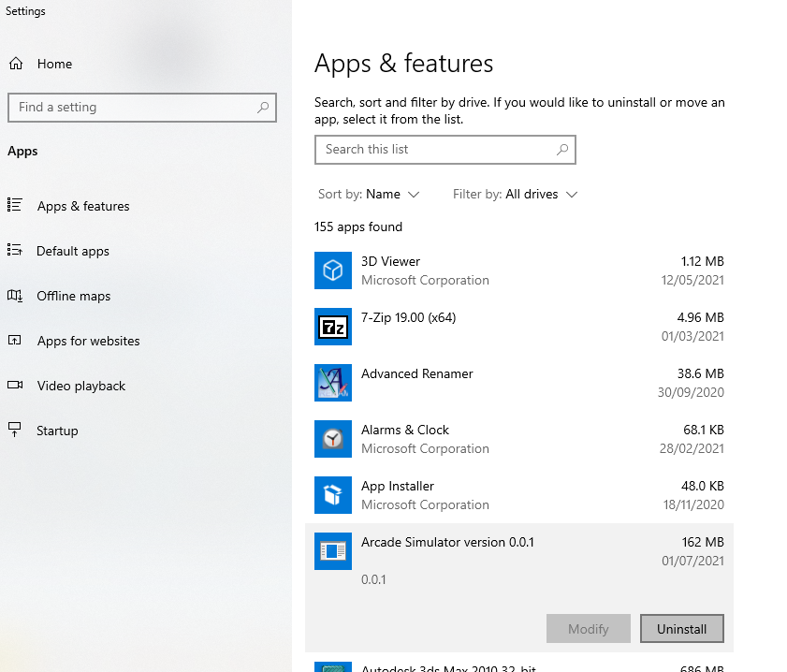The image size is (787, 672).
Task: Click the Apps for websites icon
Action: (15, 341)
